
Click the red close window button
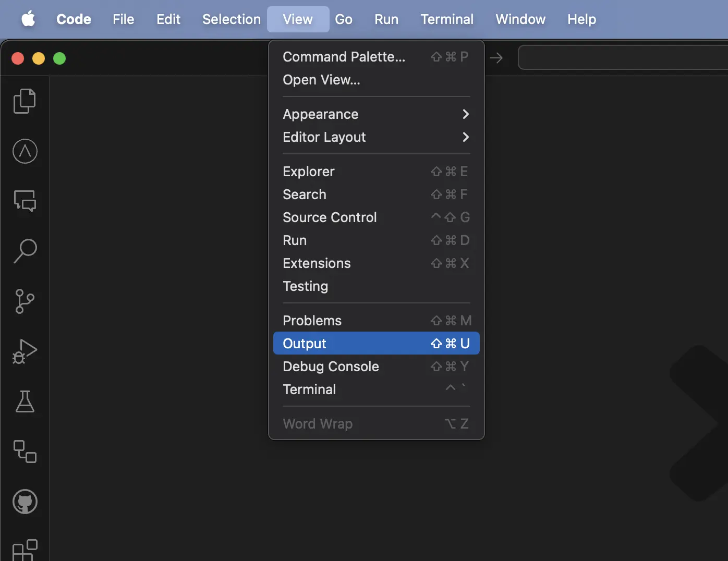18,58
